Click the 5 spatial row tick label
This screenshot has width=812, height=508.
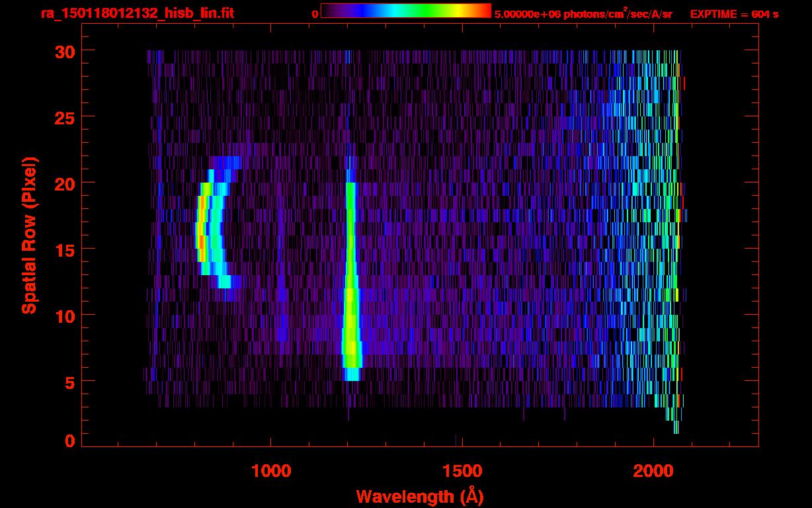[69, 382]
